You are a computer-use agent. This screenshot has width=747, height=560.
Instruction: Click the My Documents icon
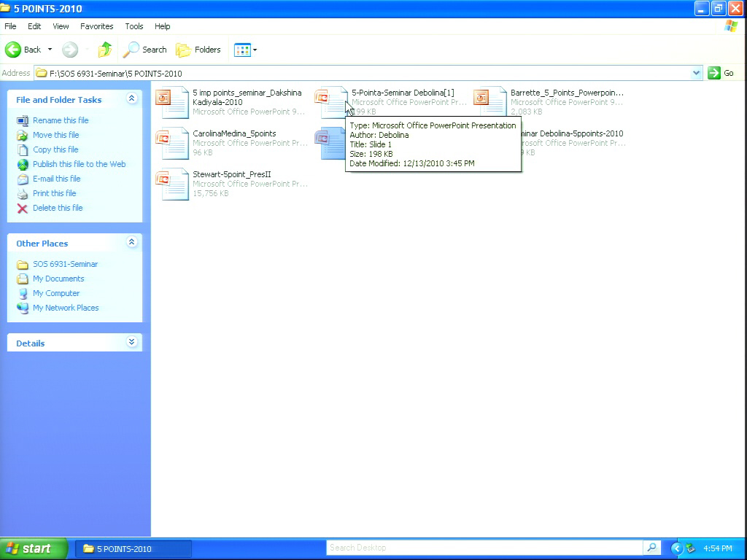click(23, 279)
